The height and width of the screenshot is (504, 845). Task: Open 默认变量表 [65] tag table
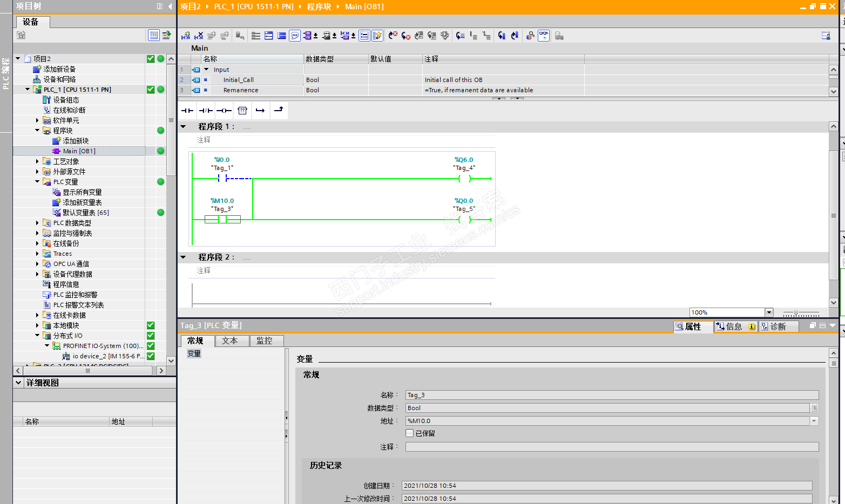[86, 213]
